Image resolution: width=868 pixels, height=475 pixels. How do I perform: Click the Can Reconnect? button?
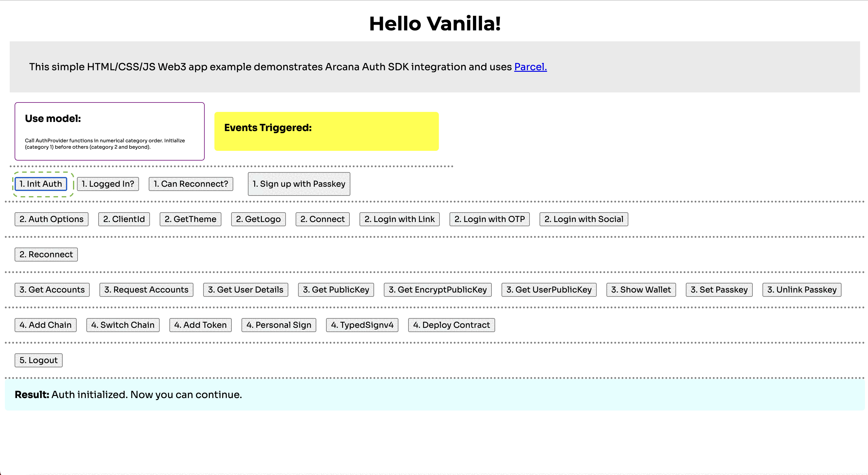click(191, 184)
